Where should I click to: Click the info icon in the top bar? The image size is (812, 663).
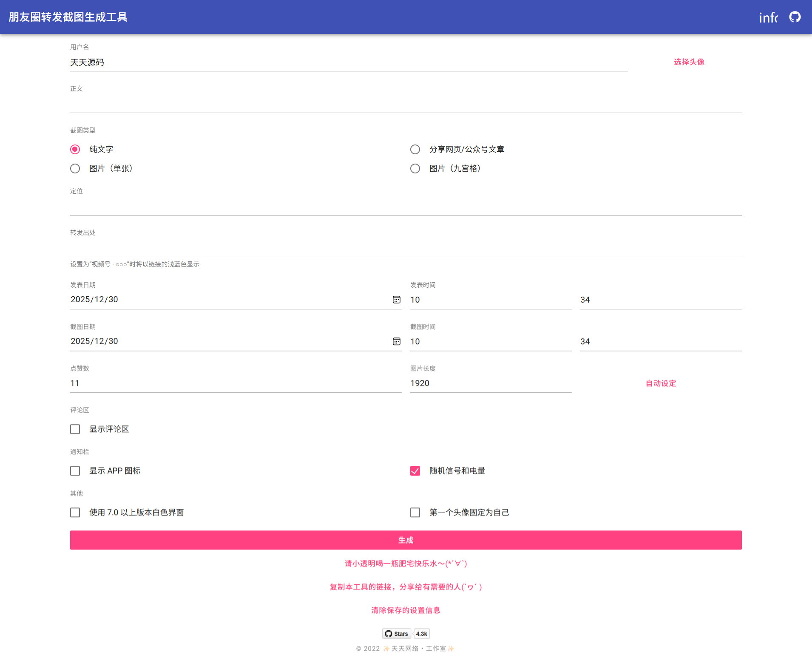point(769,17)
